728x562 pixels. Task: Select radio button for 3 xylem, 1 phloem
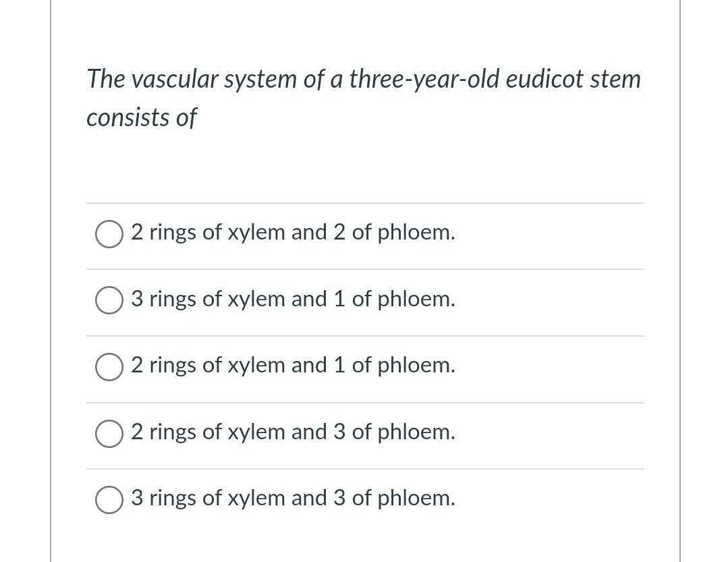[109, 300]
